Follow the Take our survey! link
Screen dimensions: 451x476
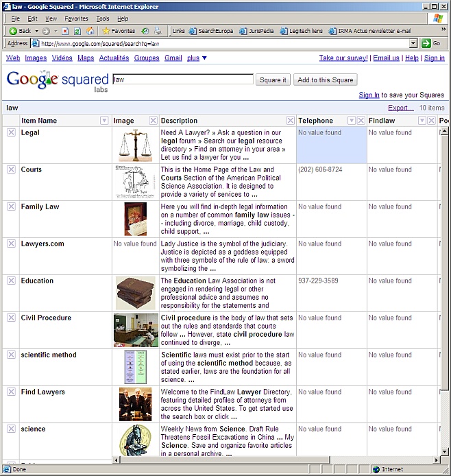point(343,58)
